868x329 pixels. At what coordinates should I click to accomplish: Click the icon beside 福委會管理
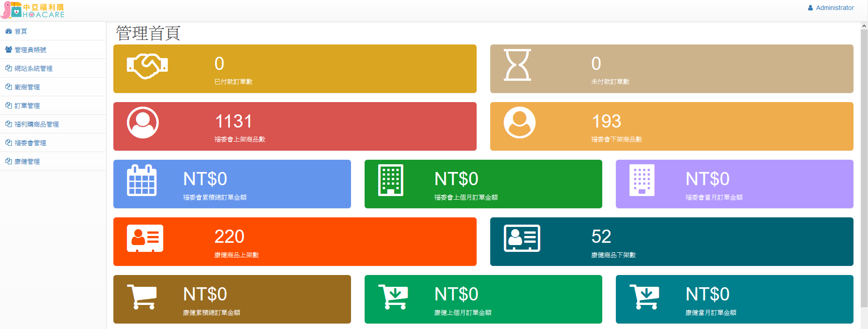click(x=9, y=143)
